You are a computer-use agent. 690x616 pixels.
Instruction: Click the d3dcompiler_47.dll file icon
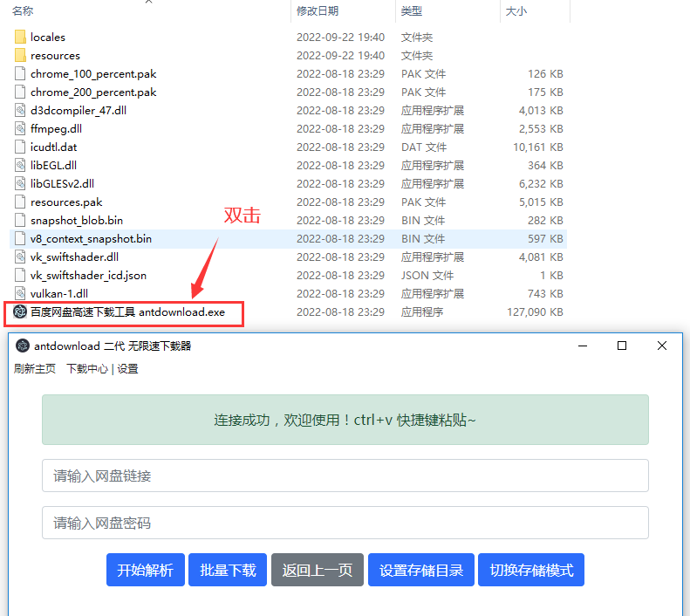point(20,111)
